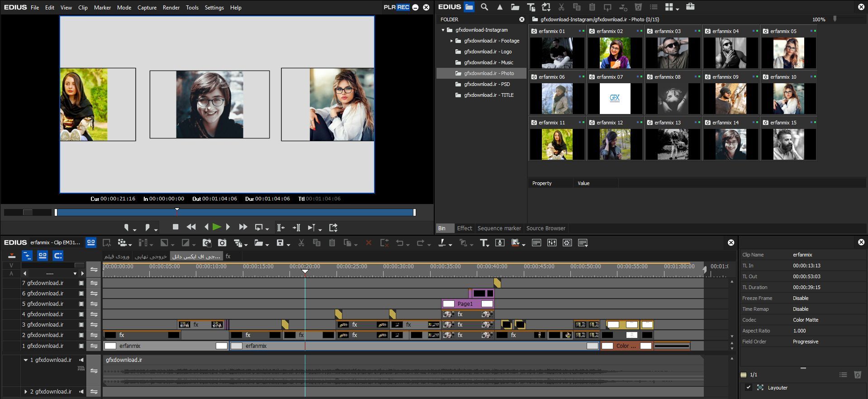Toggle mute on audio track 1 gfxdownload.ir
The height and width of the screenshot is (399, 868).
click(81, 360)
